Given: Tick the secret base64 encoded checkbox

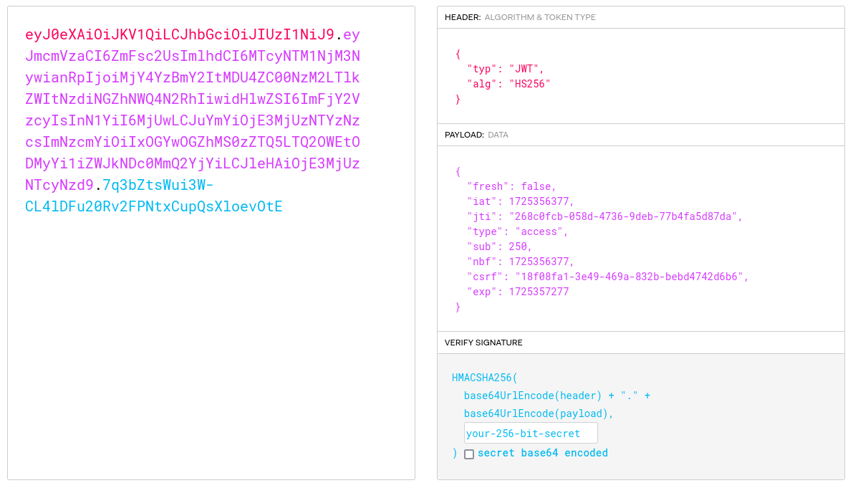Looking at the screenshot, I should pyautogui.click(x=469, y=454).
